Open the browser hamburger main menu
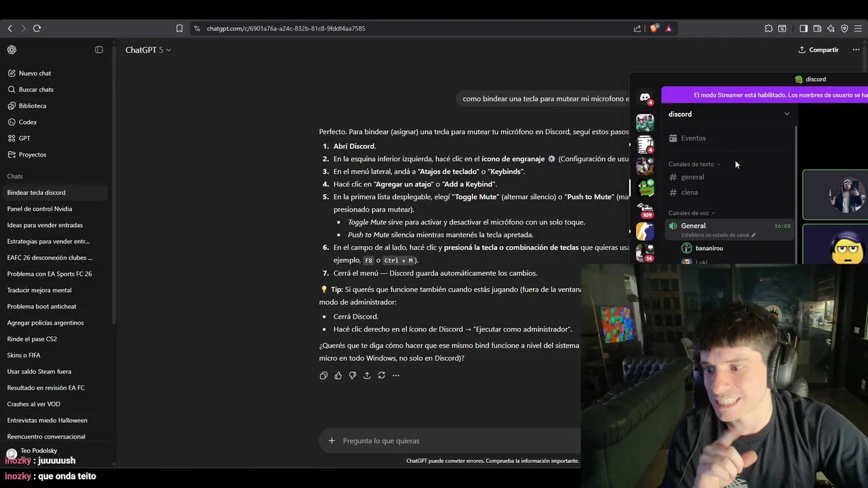 (859, 28)
